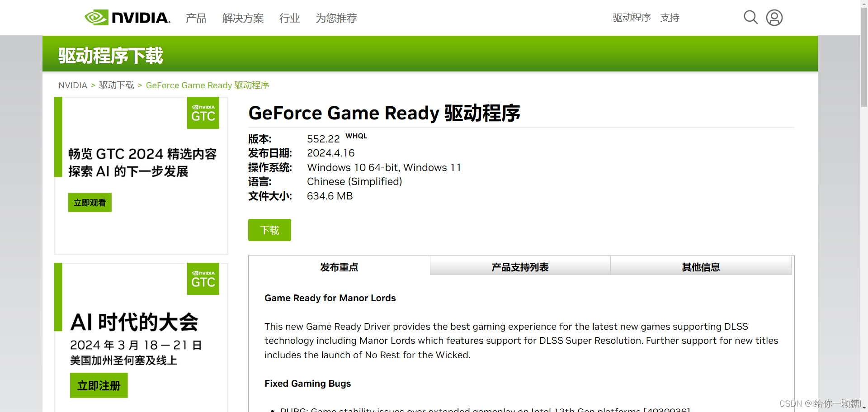Click the GTC badge on AI 时代的大会 banner
Viewport: 868px width, 412px height.
(203, 279)
